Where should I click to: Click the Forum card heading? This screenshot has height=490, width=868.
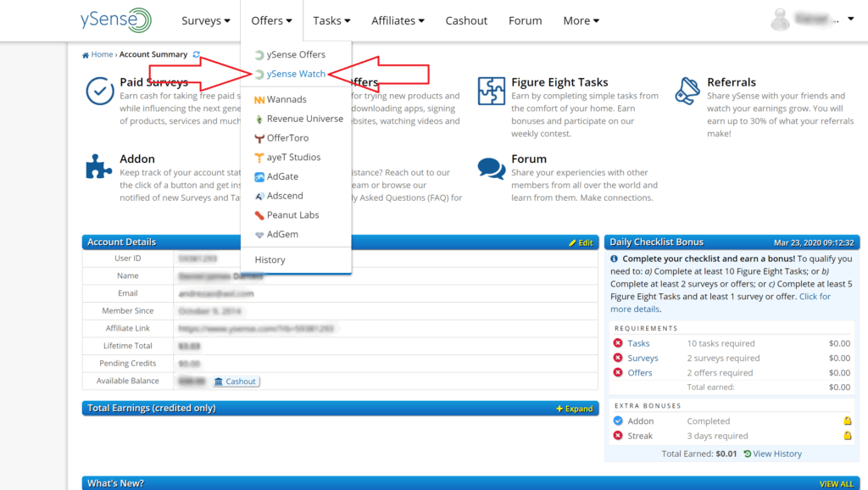click(529, 159)
